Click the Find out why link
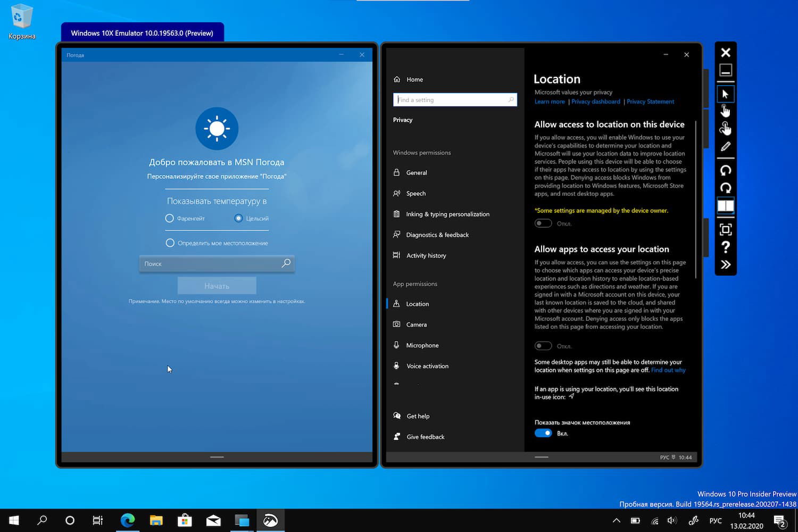This screenshot has width=798, height=532. click(x=668, y=370)
